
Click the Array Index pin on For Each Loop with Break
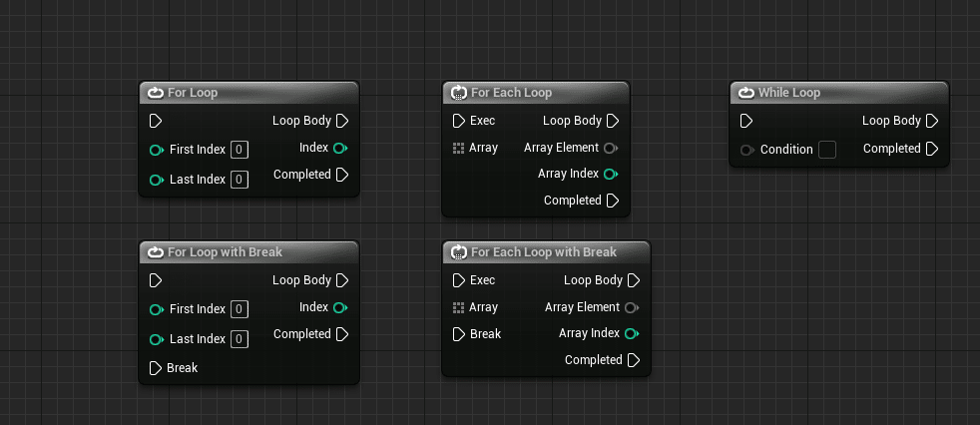coord(632,334)
